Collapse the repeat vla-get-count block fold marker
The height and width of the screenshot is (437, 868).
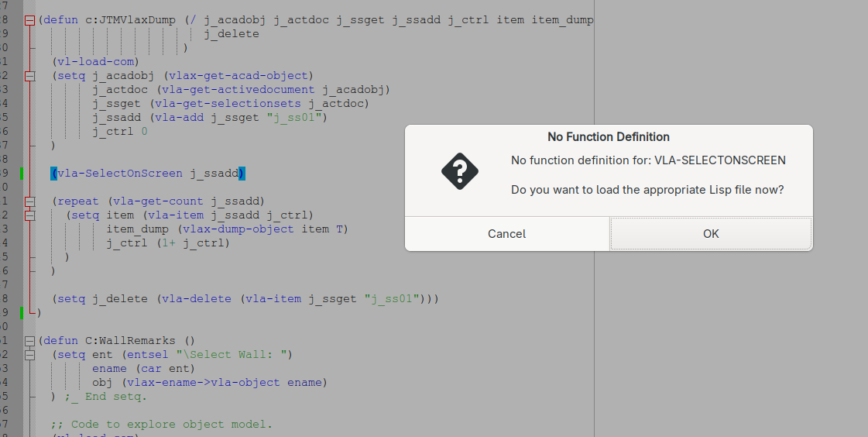pyautogui.click(x=29, y=201)
